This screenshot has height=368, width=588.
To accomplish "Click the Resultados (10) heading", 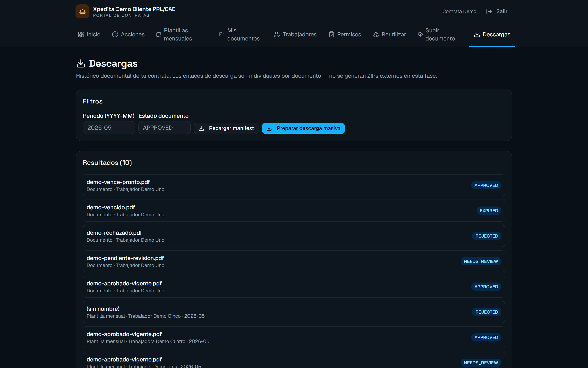I will coord(107,163).
